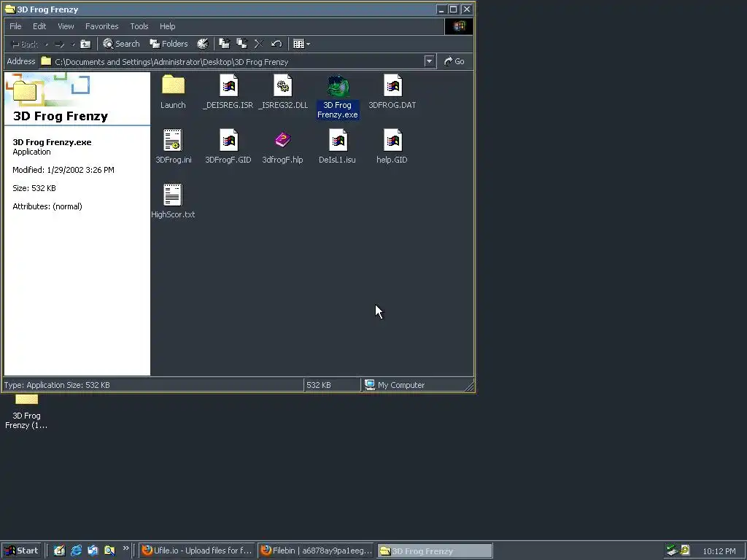Select the _DEISREG.ISR file
This screenshot has height=560, width=747.
pos(228,93)
